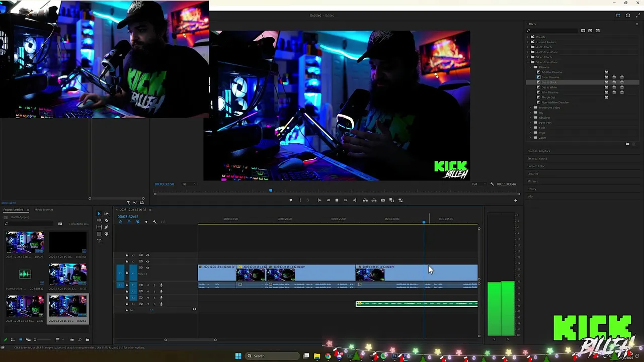Go to In point button

(x=319, y=200)
